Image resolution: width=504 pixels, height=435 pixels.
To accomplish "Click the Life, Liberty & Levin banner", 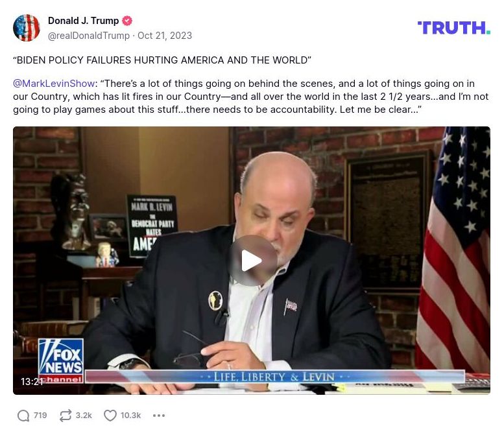I will coord(274,376).
